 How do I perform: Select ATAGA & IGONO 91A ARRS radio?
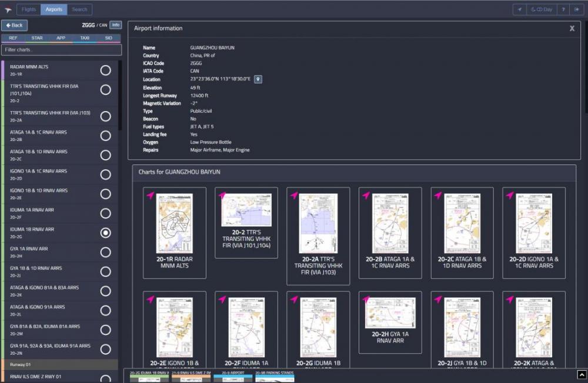point(105,310)
